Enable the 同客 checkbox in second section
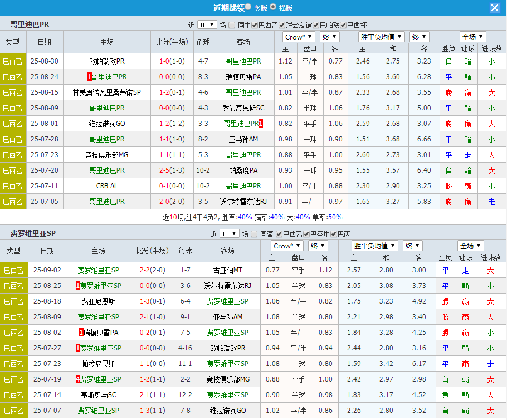Image resolution: width=507 pixels, height=420 pixels. 253,234
